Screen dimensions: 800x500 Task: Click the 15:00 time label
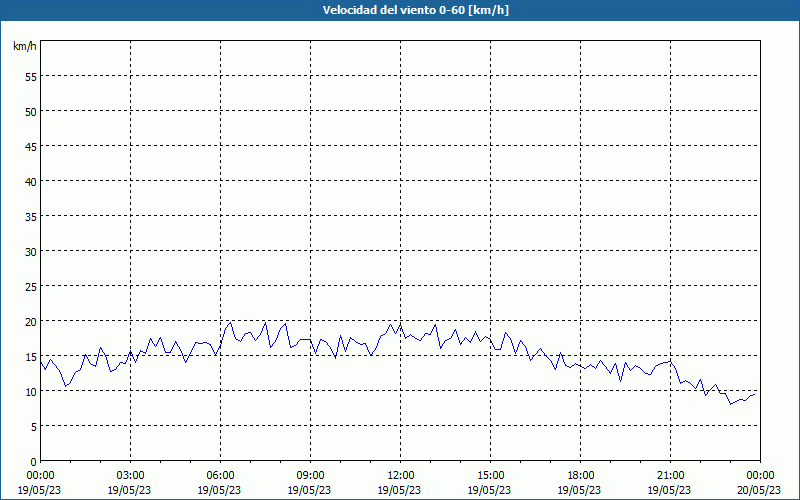(490, 476)
